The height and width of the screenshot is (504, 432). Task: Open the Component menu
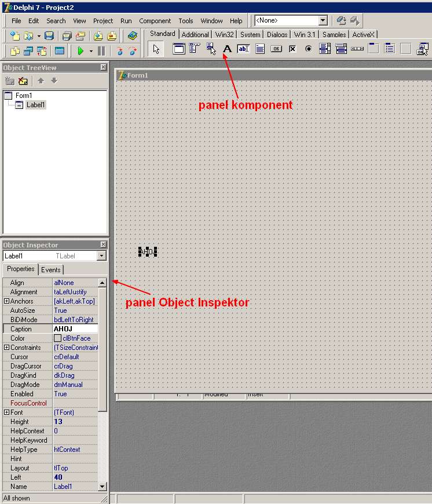pos(155,21)
